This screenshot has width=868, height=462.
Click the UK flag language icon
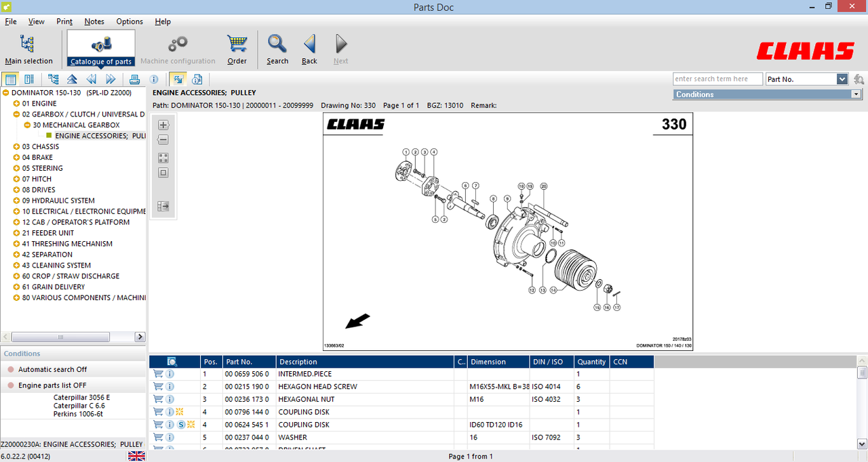(x=137, y=456)
